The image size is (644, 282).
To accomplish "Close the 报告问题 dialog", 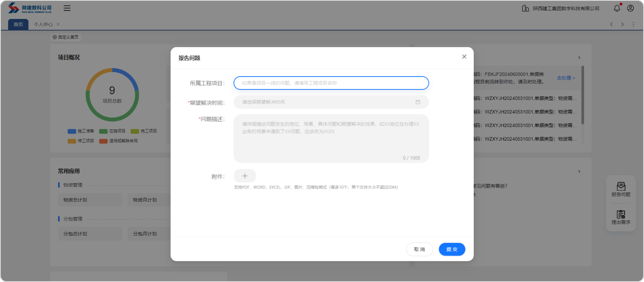I will pos(464,57).
